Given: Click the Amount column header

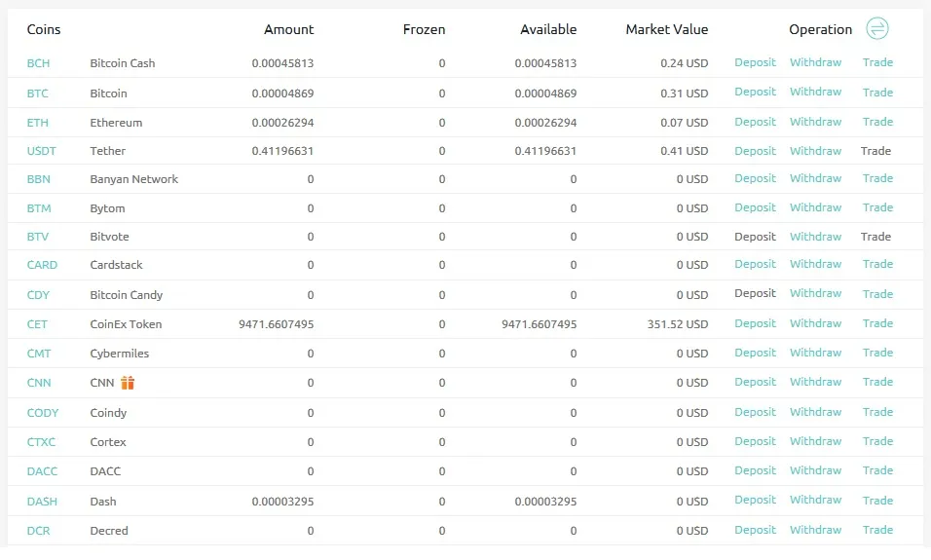Looking at the screenshot, I should pos(288,29).
